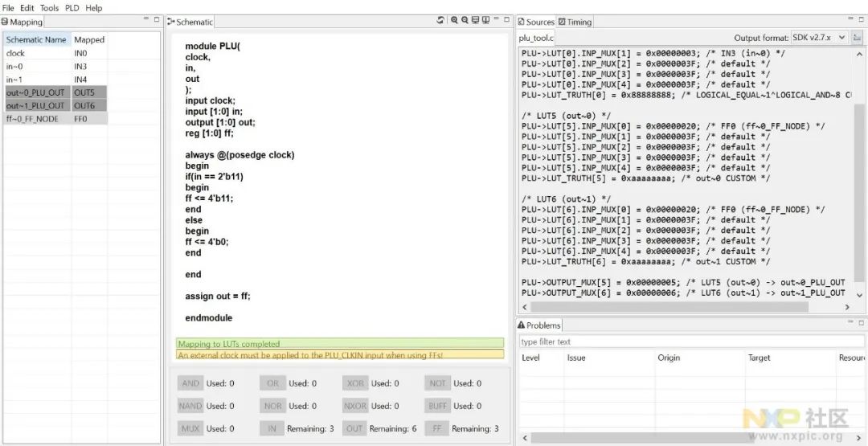Select the IN port tool

pyautogui.click(x=272, y=428)
